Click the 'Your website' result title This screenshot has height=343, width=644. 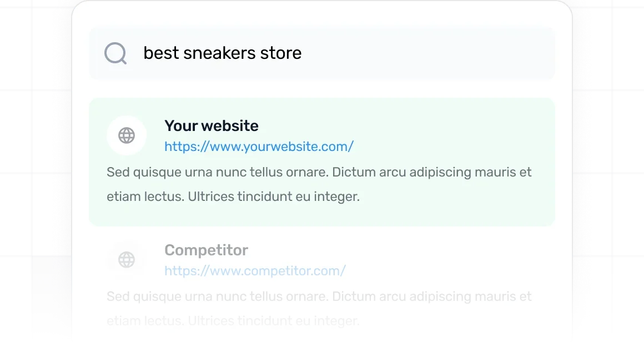[212, 126]
